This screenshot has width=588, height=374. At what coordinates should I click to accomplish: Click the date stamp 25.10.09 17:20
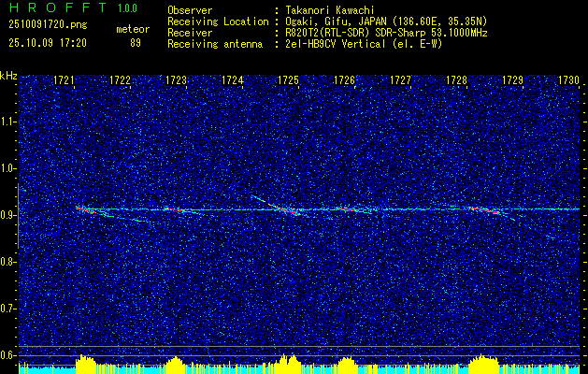48,42
